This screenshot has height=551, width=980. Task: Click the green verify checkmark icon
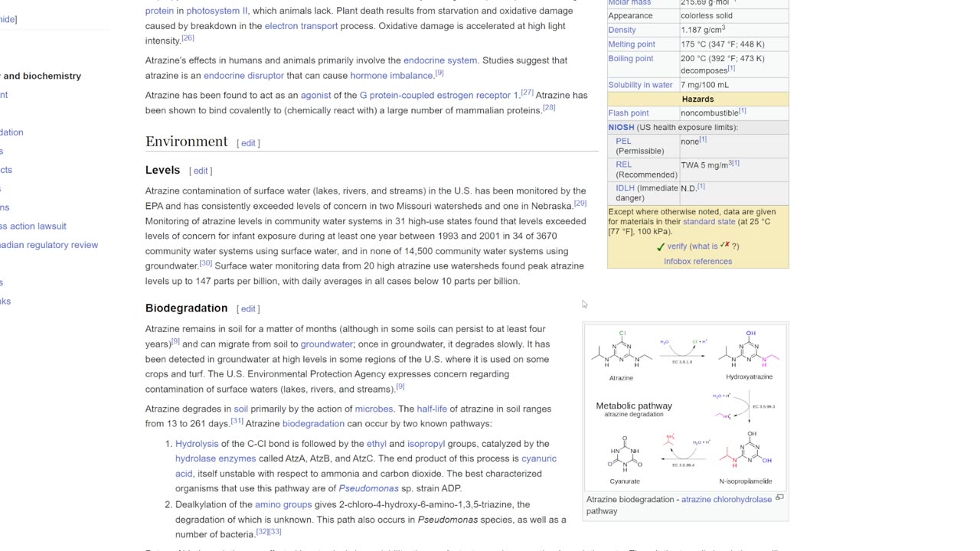pos(661,246)
